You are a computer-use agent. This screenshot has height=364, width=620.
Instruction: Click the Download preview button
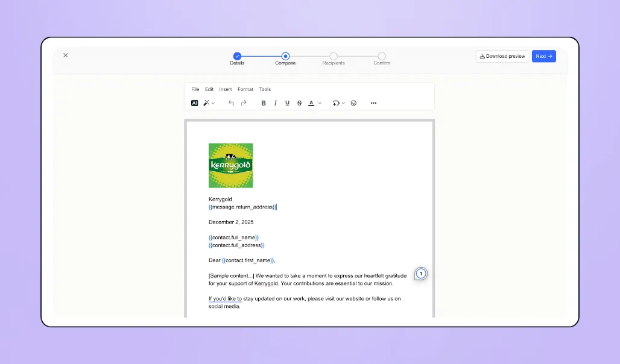pyautogui.click(x=502, y=55)
